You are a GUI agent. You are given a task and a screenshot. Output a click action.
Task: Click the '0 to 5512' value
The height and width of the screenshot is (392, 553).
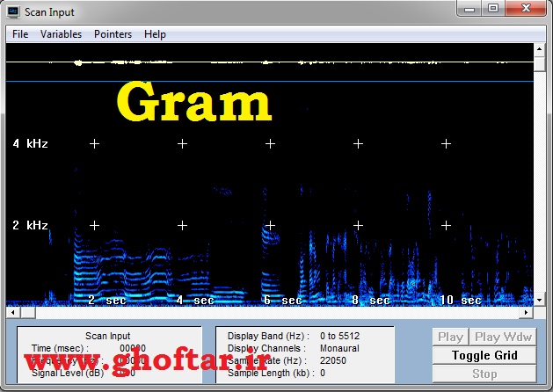coord(339,336)
